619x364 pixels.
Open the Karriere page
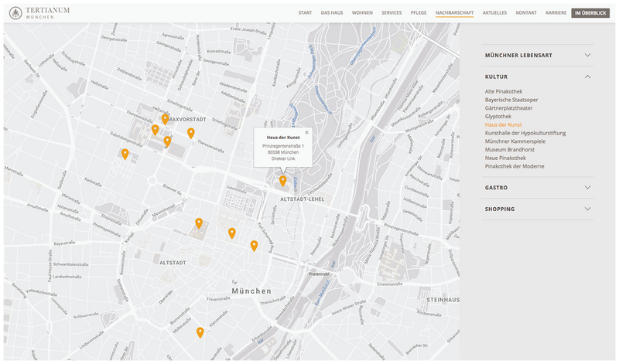pyautogui.click(x=556, y=12)
